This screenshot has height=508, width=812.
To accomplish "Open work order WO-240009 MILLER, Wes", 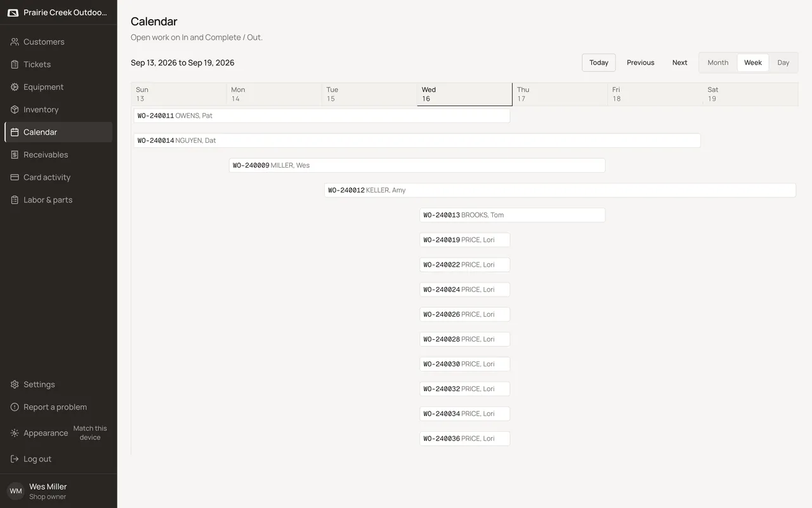I will [x=417, y=165].
